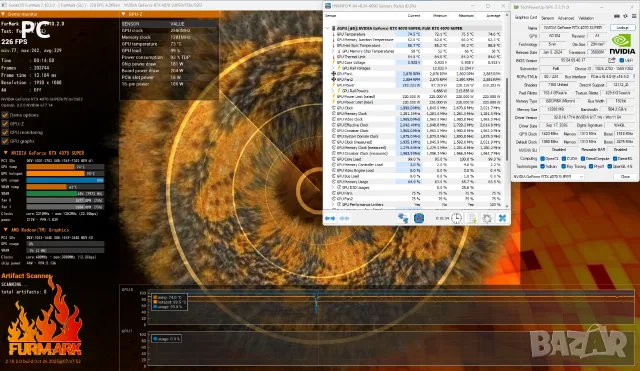The height and width of the screenshot is (371, 640).
Task: Click HWiNFO expand-columns arrows icon
Action: tap(330, 218)
